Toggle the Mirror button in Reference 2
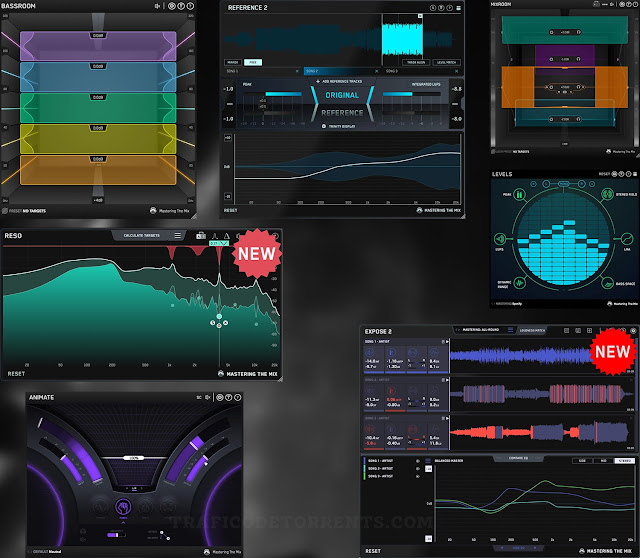This screenshot has height=558, width=640. (x=232, y=62)
